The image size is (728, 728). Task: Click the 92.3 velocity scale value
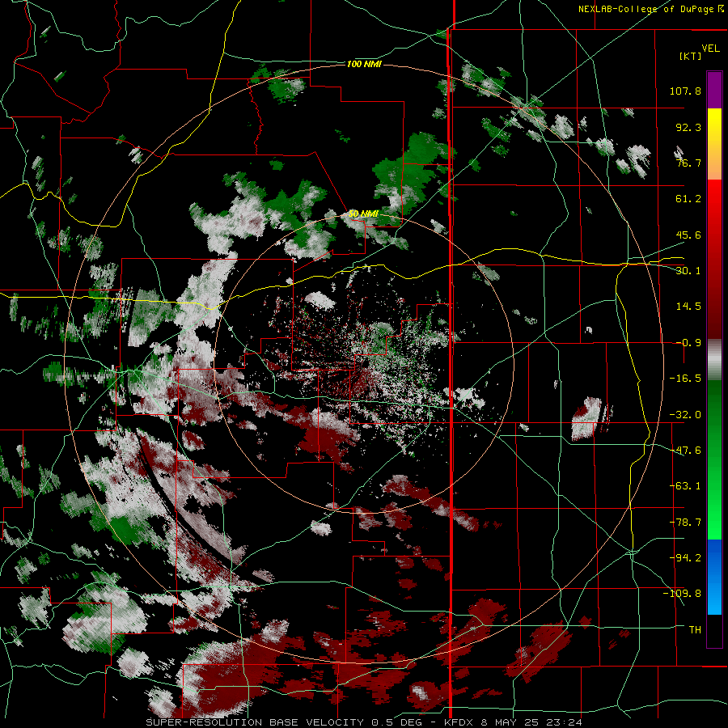click(688, 127)
